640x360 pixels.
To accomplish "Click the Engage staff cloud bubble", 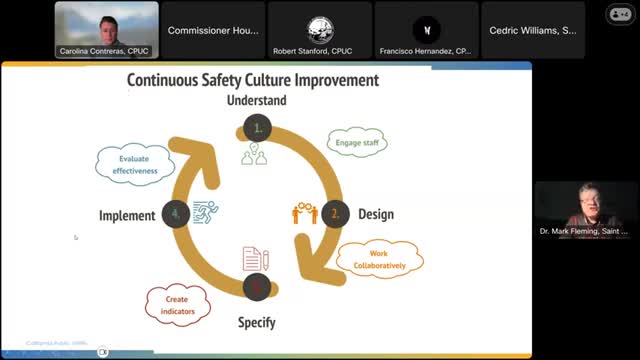I will pos(357,142).
